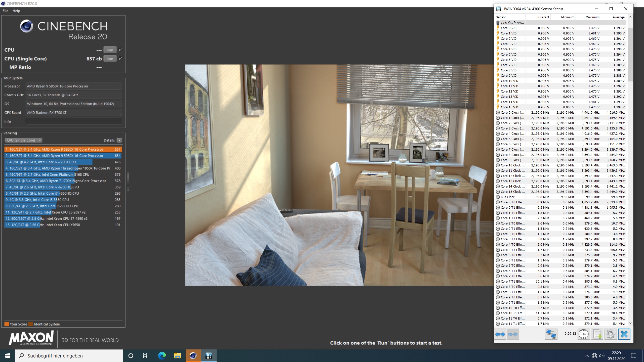Image resolution: width=644 pixels, height=362 pixels.
Task: Close sensor status with blue X icon
Action: [x=624, y=334]
